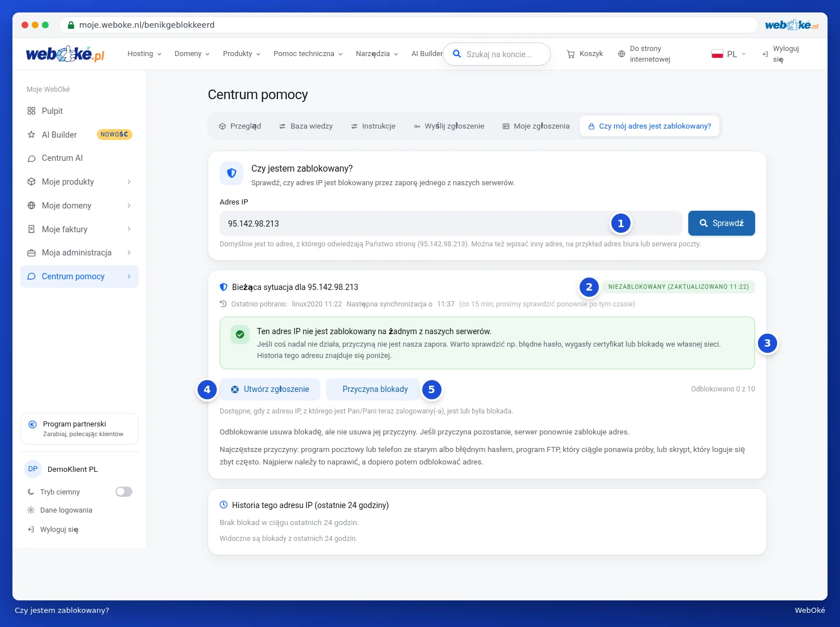
Task: Toggle the Tryb ciemny switch
Action: click(x=124, y=492)
